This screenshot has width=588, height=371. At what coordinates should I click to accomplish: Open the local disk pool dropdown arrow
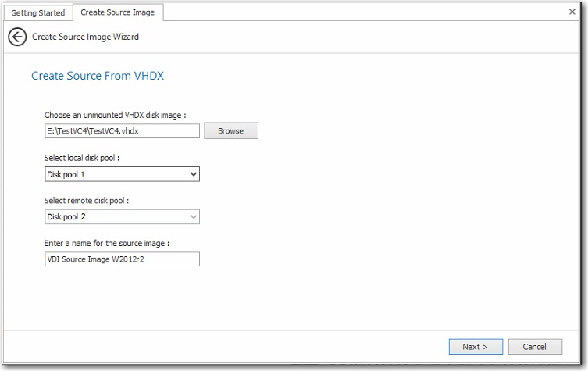pos(194,174)
